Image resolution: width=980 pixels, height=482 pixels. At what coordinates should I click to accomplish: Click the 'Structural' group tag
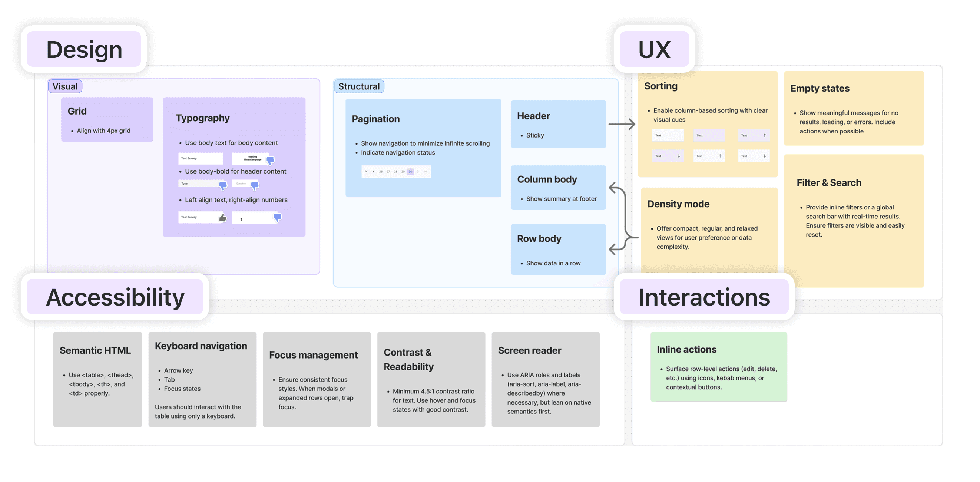[x=359, y=86]
